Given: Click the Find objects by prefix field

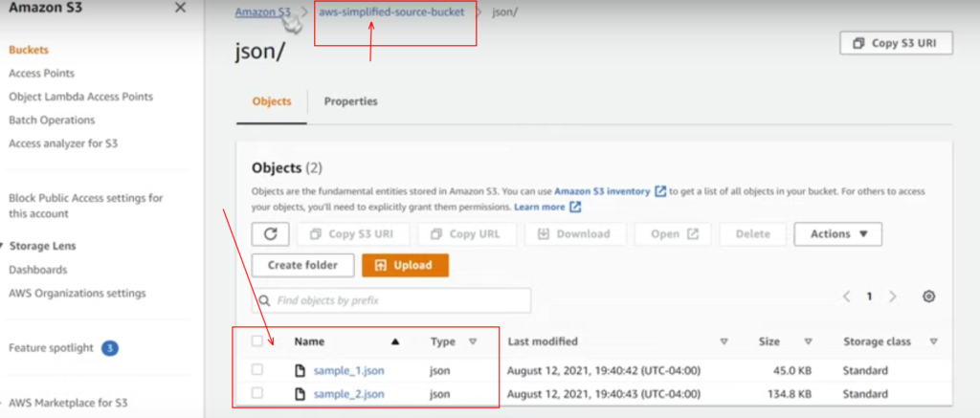Looking at the screenshot, I should click(391, 300).
